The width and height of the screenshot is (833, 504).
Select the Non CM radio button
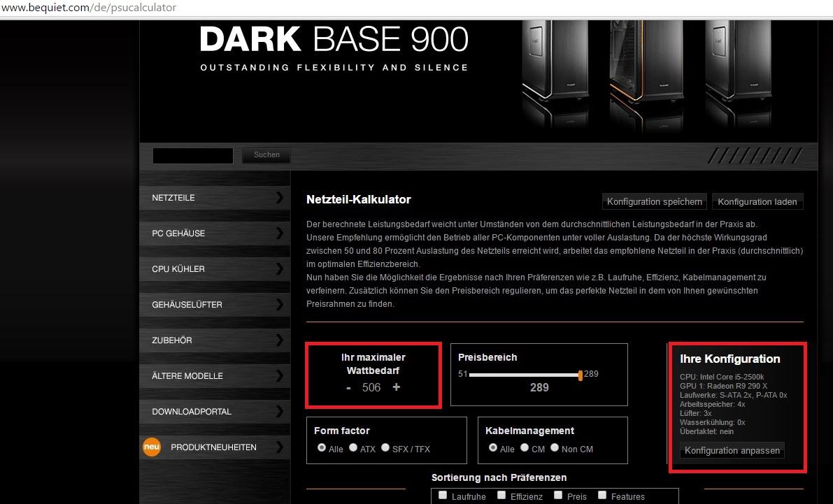coord(555,447)
